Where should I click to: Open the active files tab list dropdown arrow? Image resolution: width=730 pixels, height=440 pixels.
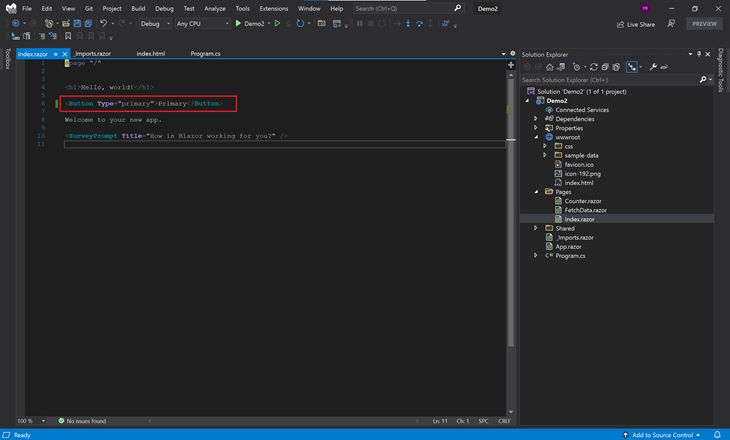click(x=503, y=54)
